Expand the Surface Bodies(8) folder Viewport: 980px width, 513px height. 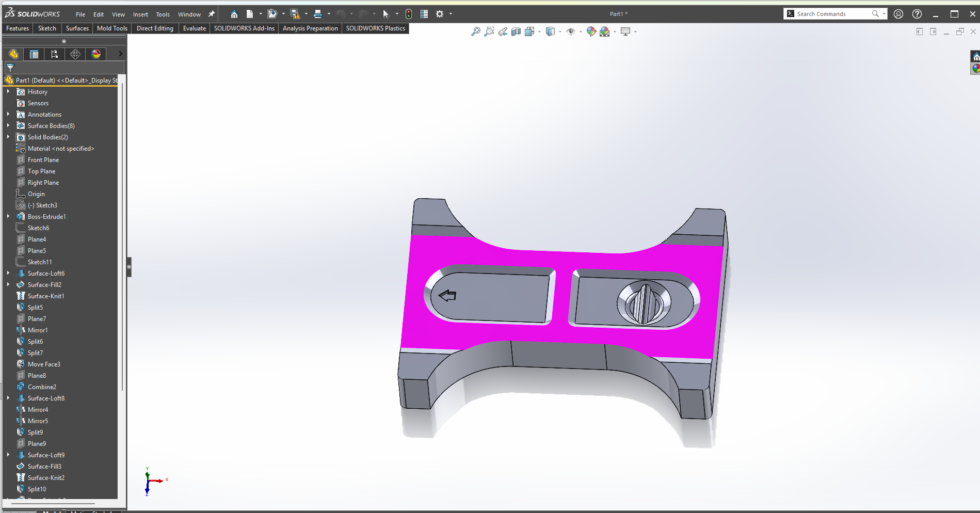[8, 125]
